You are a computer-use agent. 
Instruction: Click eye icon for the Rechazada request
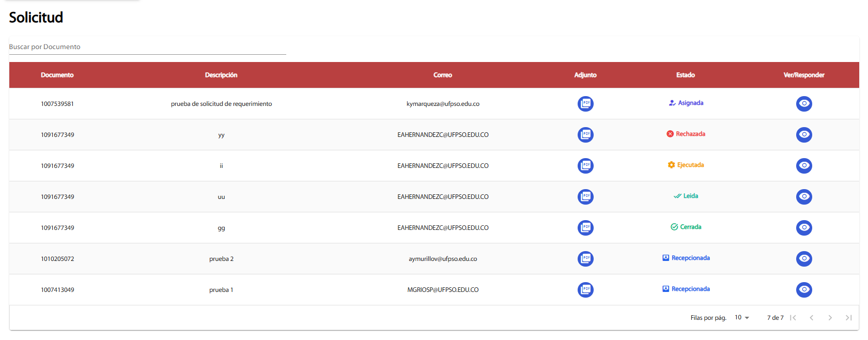pyautogui.click(x=803, y=135)
